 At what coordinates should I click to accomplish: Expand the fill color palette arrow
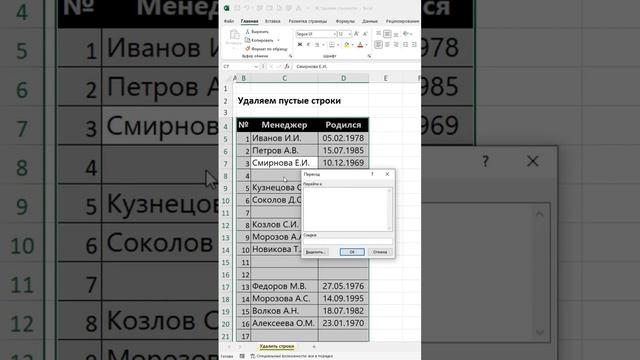click(x=352, y=45)
